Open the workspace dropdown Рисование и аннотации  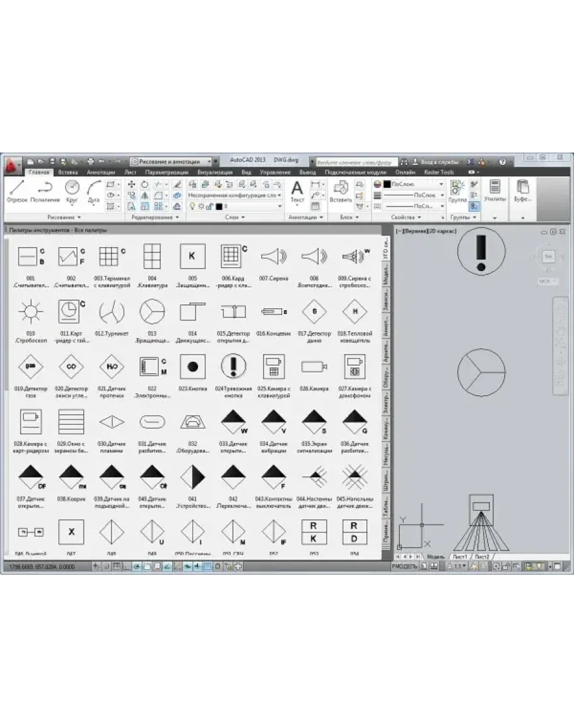[x=170, y=161]
